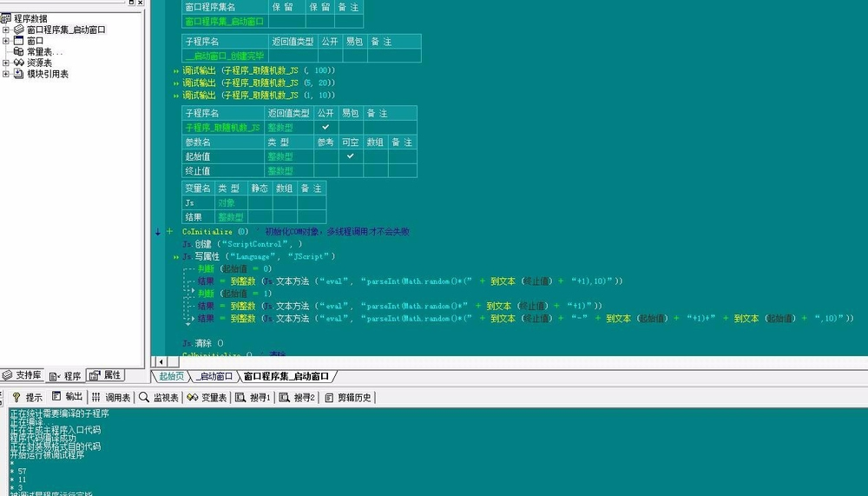Open the 支持库 panel tab
This screenshot has width=868, height=496.
click(x=23, y=375)
